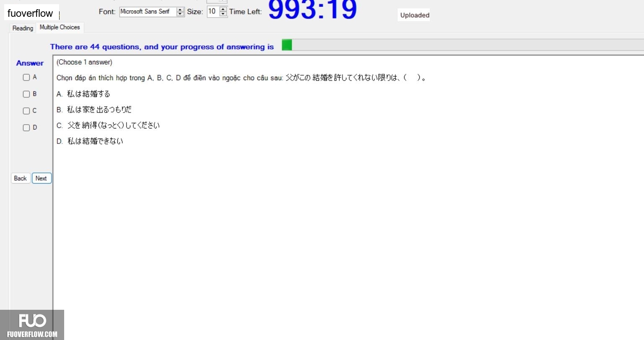This screenshot has height=340, width=644.
Task: Switch to the Reading tab
Action: click(x=23, y=28)
